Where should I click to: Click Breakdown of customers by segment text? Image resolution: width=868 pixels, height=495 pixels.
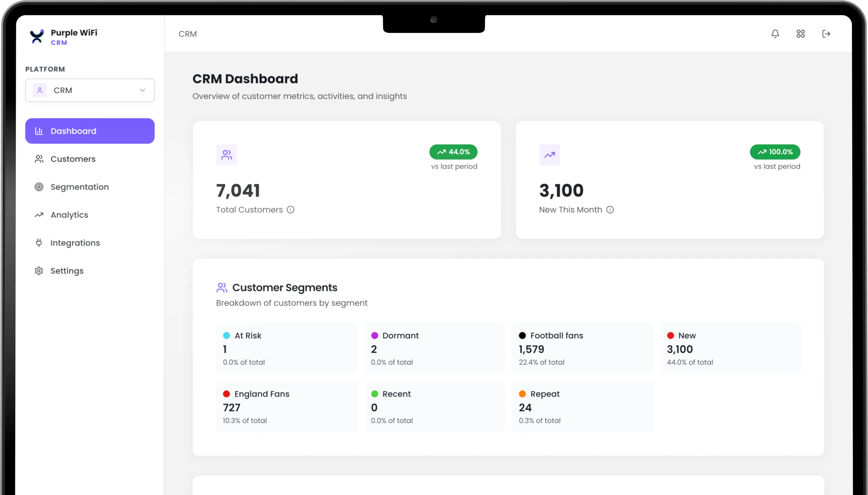[x=292, y=303]
